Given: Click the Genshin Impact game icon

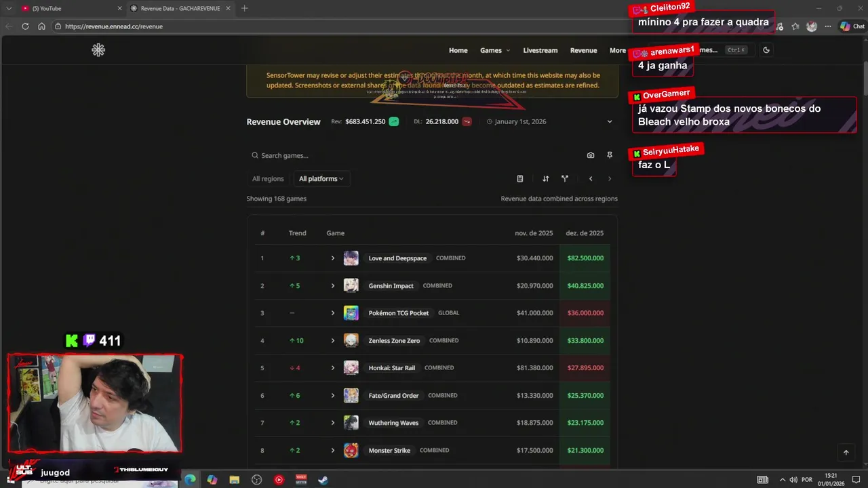Looking at the screenshot, I should point(351,286).
